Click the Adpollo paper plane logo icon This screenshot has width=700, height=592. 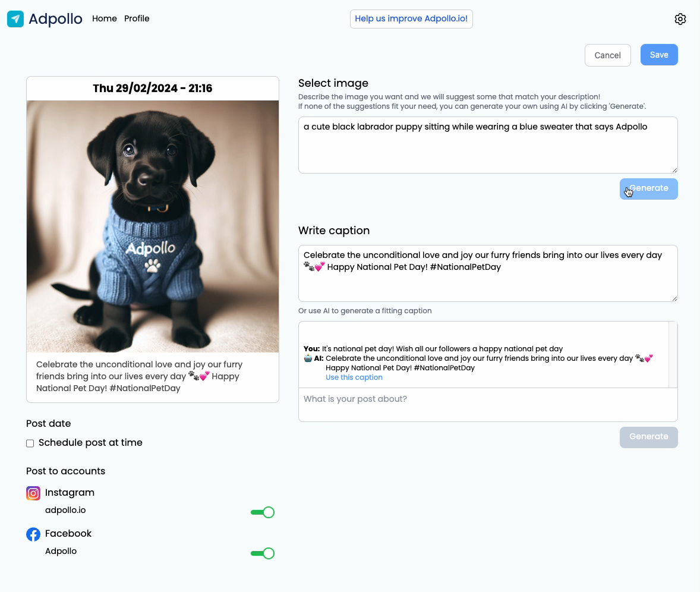(15, 19)
